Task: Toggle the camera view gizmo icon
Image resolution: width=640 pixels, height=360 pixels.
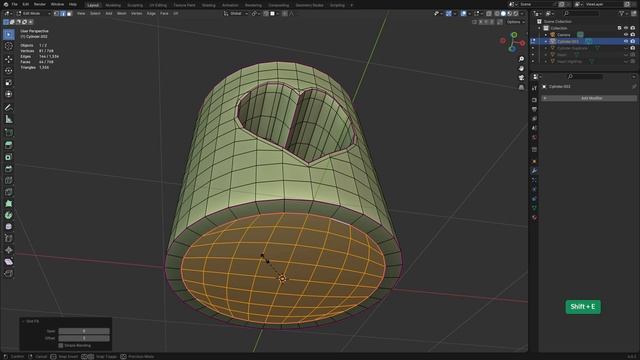Action: [521, 78]
